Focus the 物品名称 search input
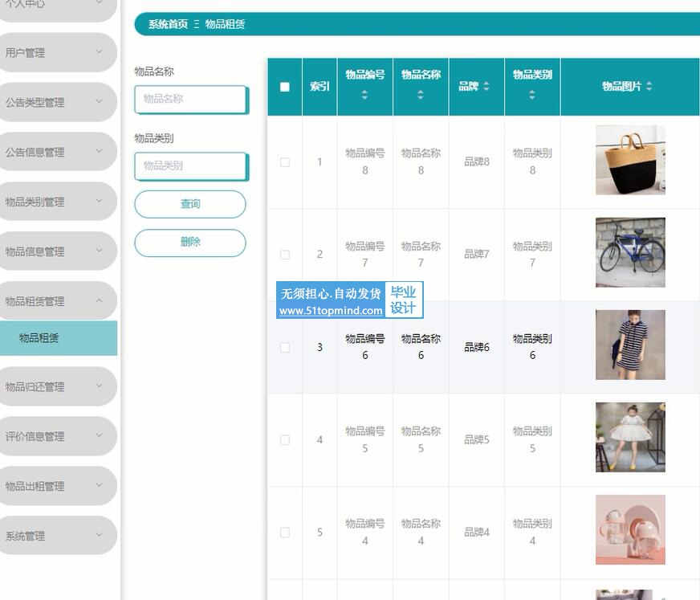Viewport: 700px width, 600px height. click(x=190, y=99)
